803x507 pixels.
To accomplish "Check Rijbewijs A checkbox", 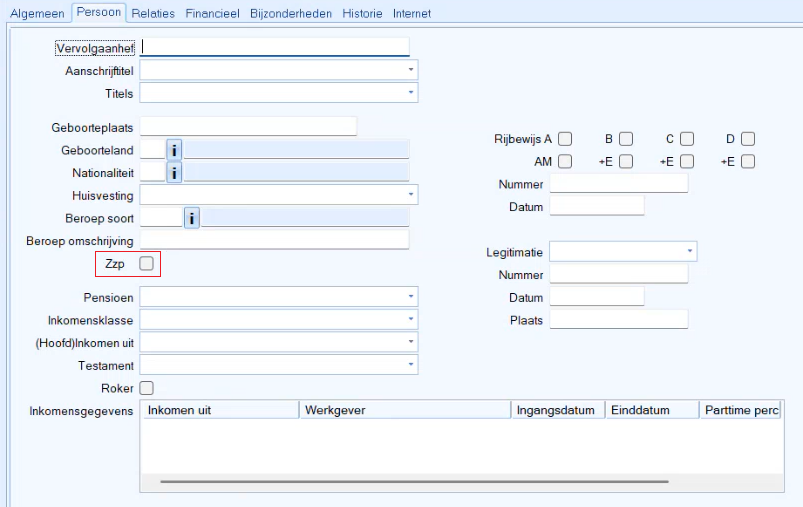I will click(565, 139).
